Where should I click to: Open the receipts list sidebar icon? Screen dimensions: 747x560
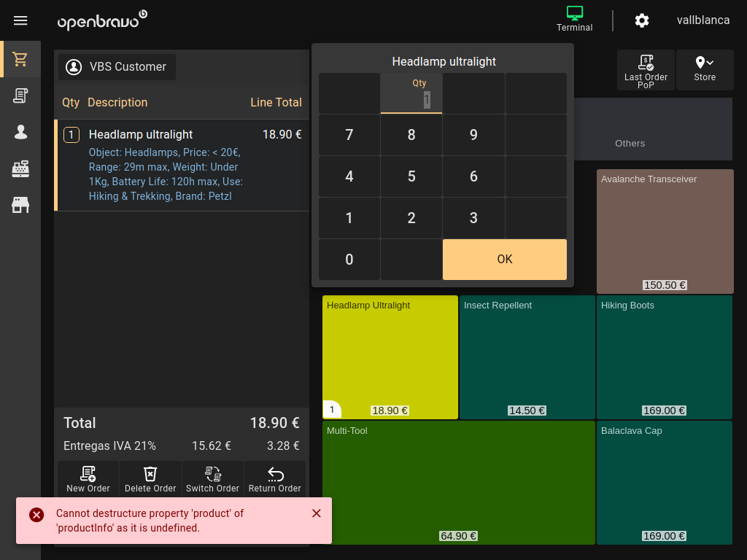(x=20, y=96)
